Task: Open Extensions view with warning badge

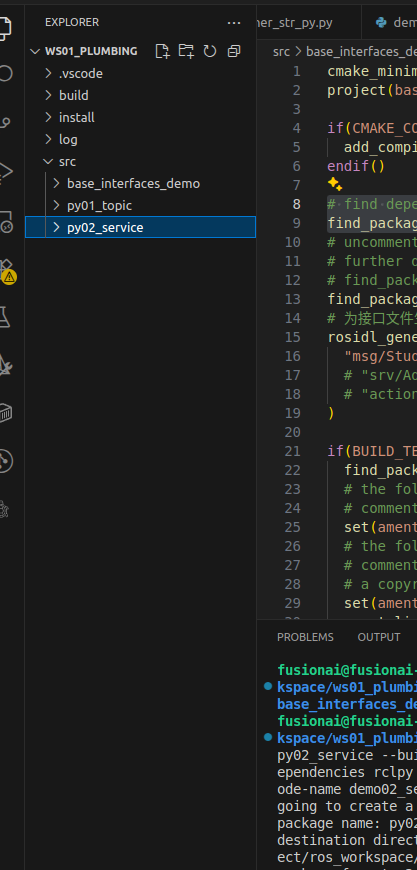Action: (6, 270)
